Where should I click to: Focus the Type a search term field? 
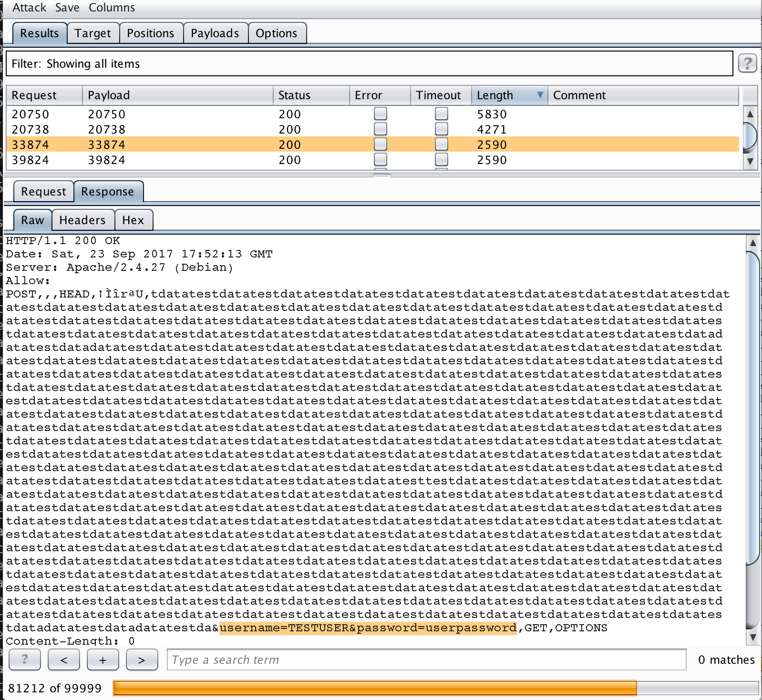[426, 659]
